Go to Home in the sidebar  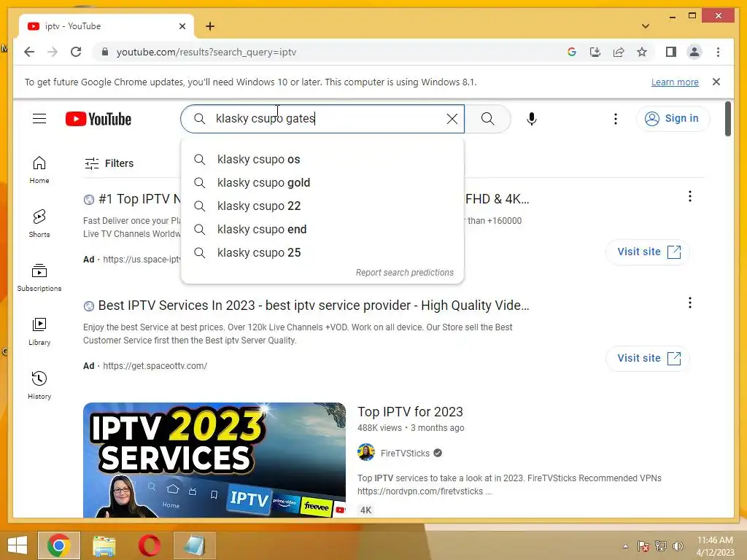[39, 170]
